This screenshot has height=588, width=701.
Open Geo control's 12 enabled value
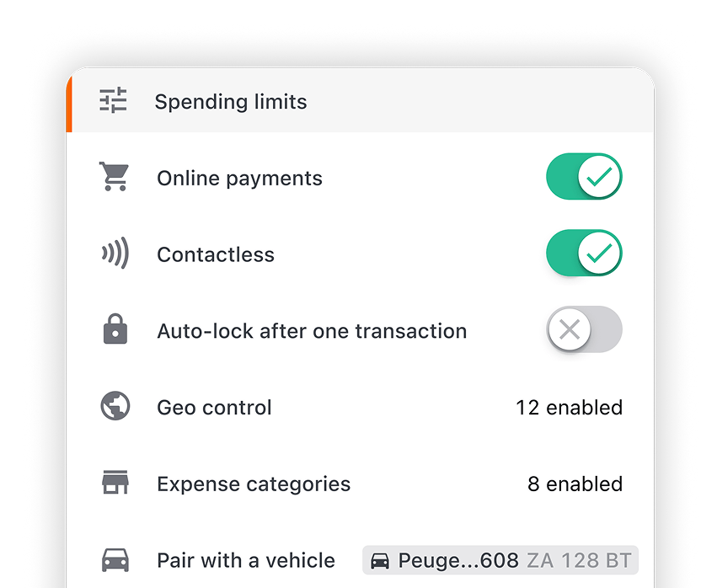(569, 408)
